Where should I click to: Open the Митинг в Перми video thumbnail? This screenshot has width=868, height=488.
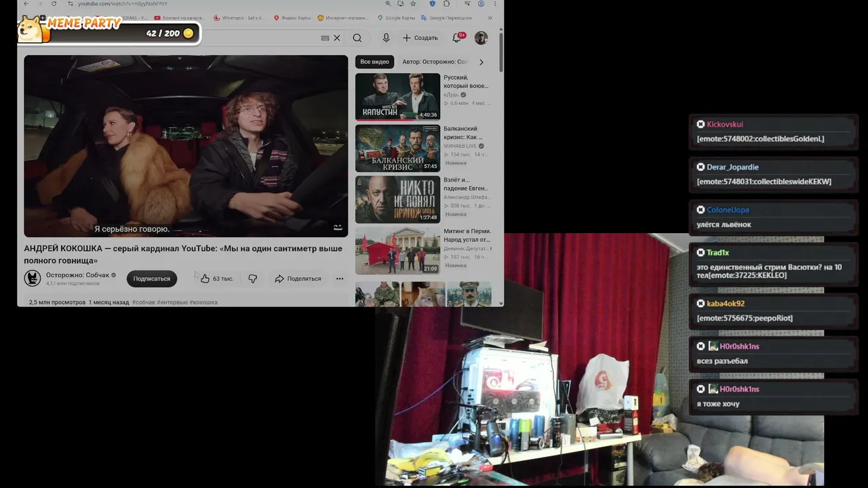pyautogui.click(x=397, y=250)
